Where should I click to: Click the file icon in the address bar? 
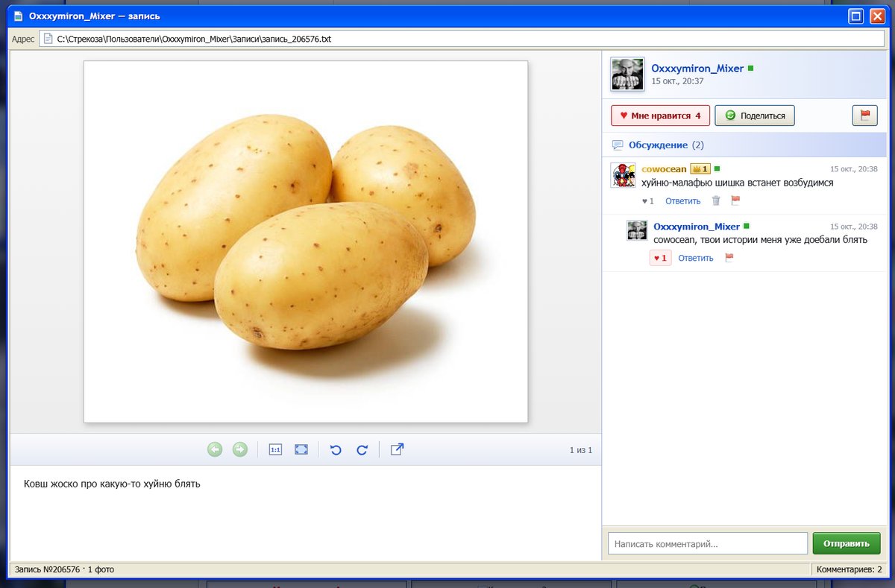pyautogui.click(x=48, y=39)
